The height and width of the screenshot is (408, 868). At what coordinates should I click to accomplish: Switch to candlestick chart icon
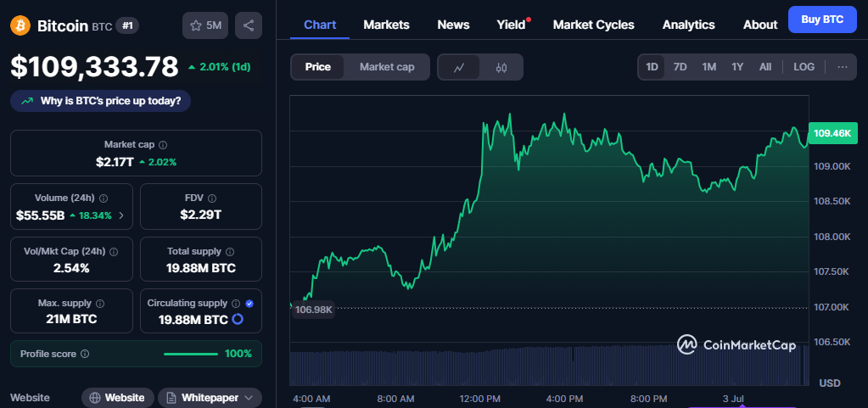[501, 67]
